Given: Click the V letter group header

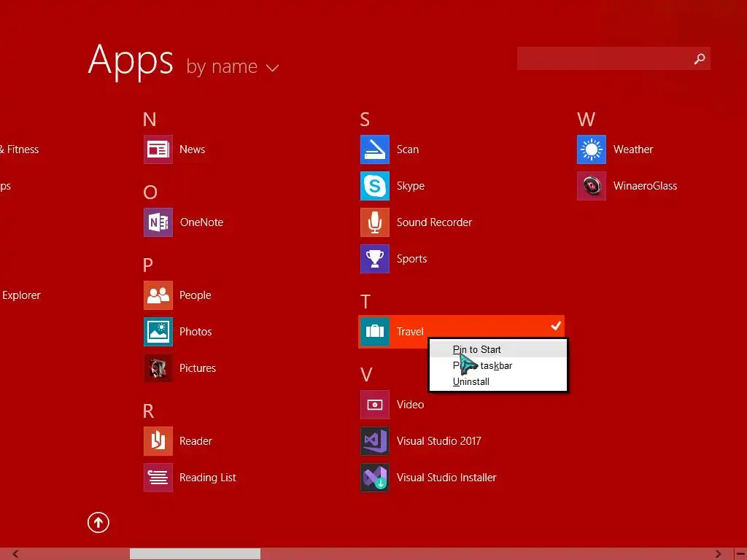Looking at the screenshot, I should (366, 375).
